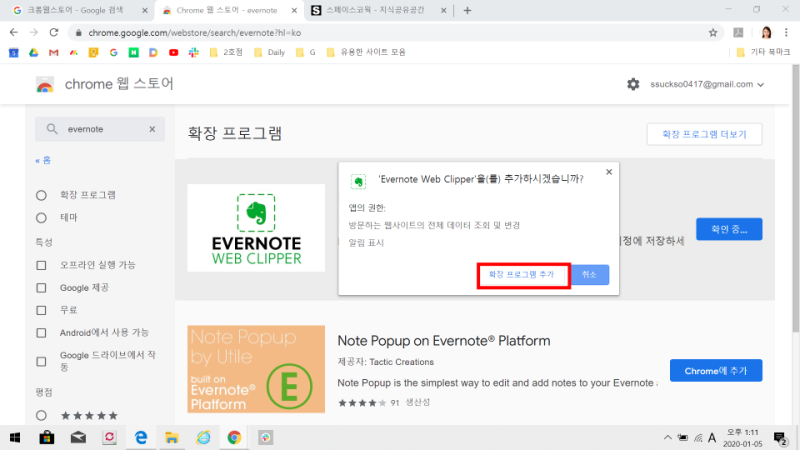Open the Google Keep bookmark icon
This screenshot has height=450, width=800.
tap(93, 53)
